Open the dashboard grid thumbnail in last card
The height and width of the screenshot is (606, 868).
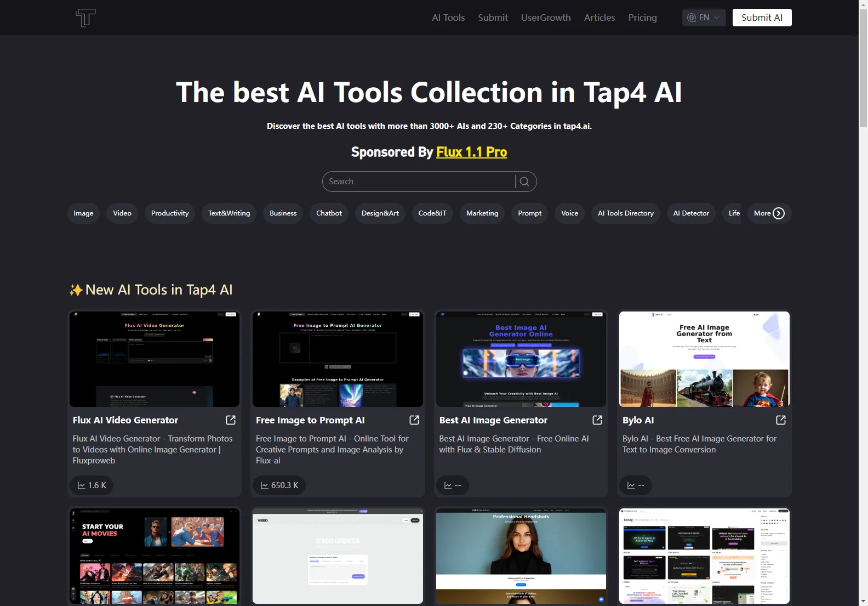704,556
